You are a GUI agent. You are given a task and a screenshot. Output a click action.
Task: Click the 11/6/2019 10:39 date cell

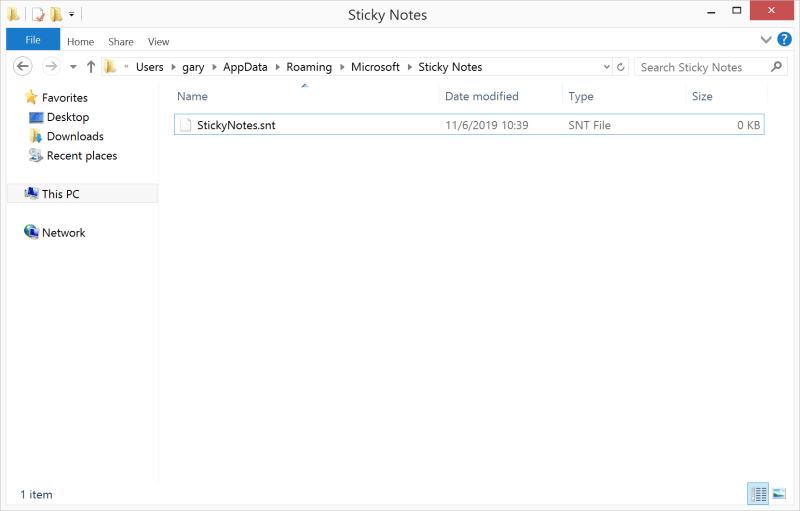tap(487, 125)
